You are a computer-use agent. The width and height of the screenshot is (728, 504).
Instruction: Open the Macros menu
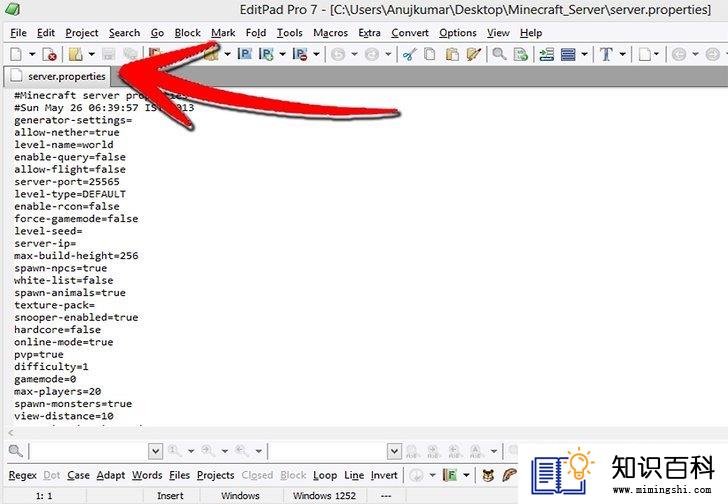coord(331,33)
